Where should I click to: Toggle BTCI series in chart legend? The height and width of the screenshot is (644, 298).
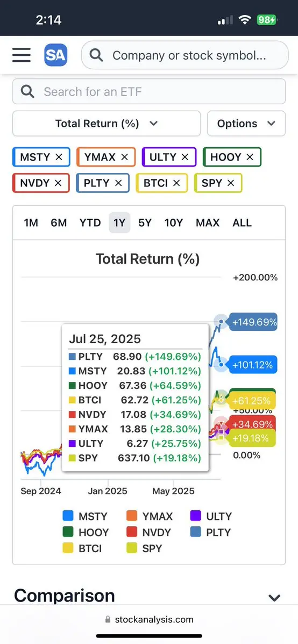82,548
